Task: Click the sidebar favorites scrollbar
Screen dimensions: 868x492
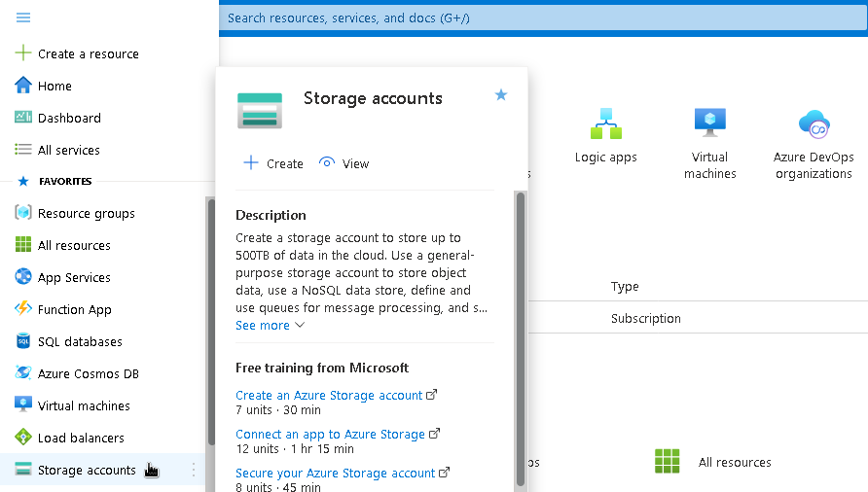Action: (211, 321)
